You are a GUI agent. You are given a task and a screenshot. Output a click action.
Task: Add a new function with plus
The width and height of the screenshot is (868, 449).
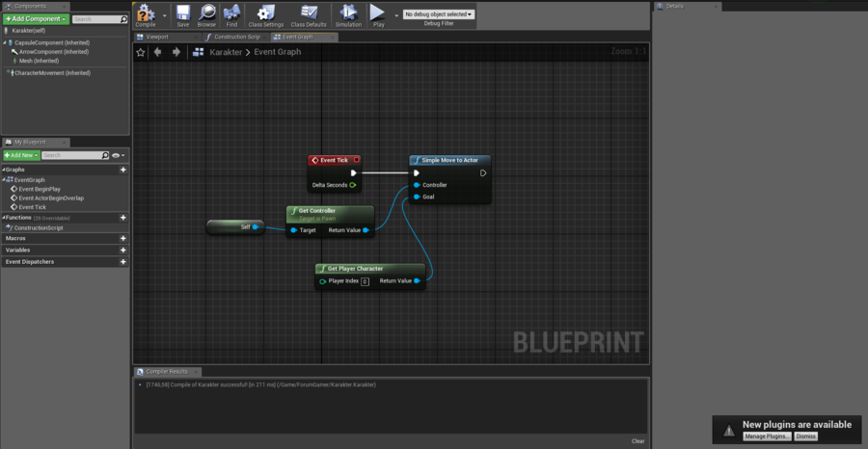pyautogui.click(x=122, y=218)
